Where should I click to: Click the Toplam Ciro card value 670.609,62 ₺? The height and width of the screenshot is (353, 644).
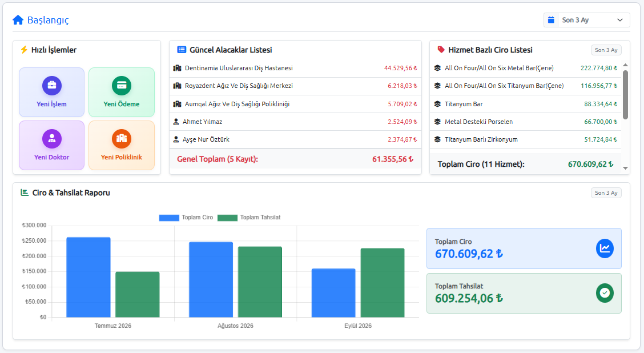[x=469, y=254]
